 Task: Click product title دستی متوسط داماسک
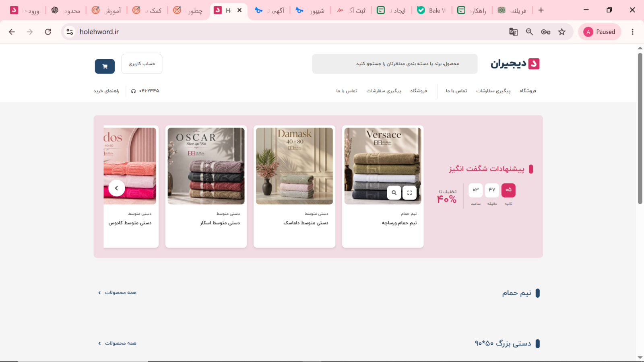click(x=306, y=223)
